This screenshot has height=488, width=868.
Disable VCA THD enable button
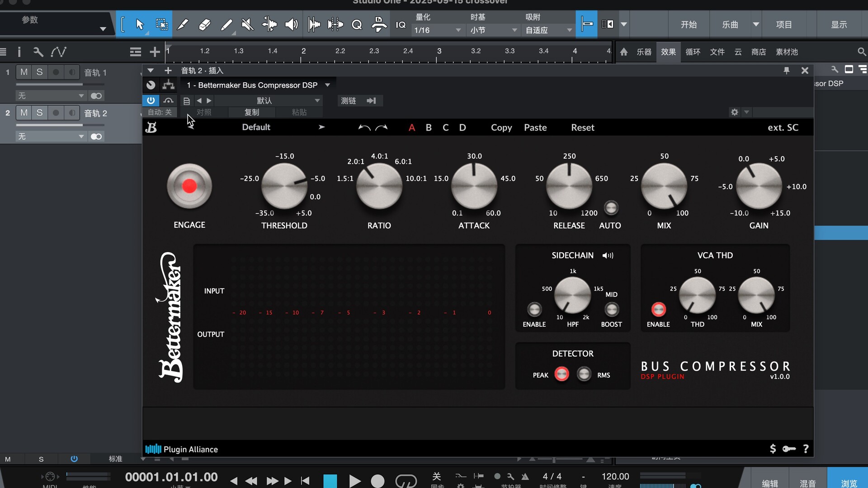(x=659, y=310)
